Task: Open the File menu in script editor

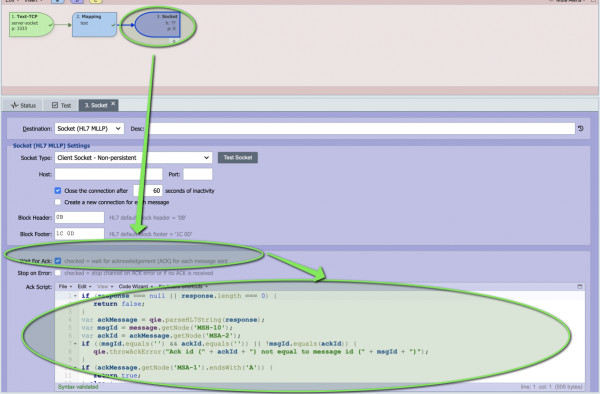Action: (65, 286)
